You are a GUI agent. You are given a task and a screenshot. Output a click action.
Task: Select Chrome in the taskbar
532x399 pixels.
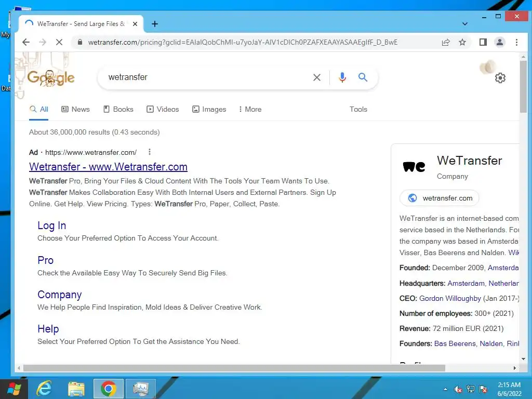click(x=108, y=389)
